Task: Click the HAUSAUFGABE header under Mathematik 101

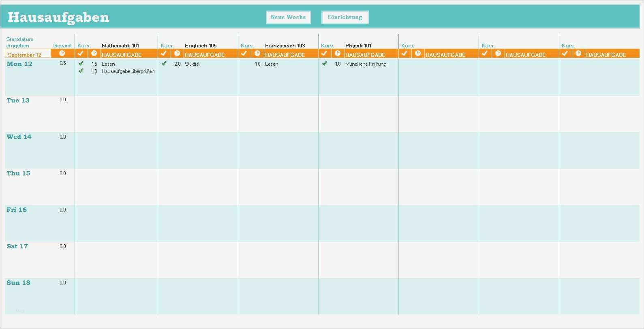Action: click(x=122, y=55)
